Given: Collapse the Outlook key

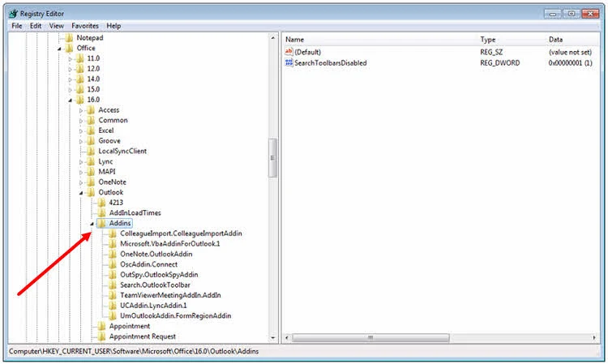Looking at the screenshot, I should [x=81, y=193].
